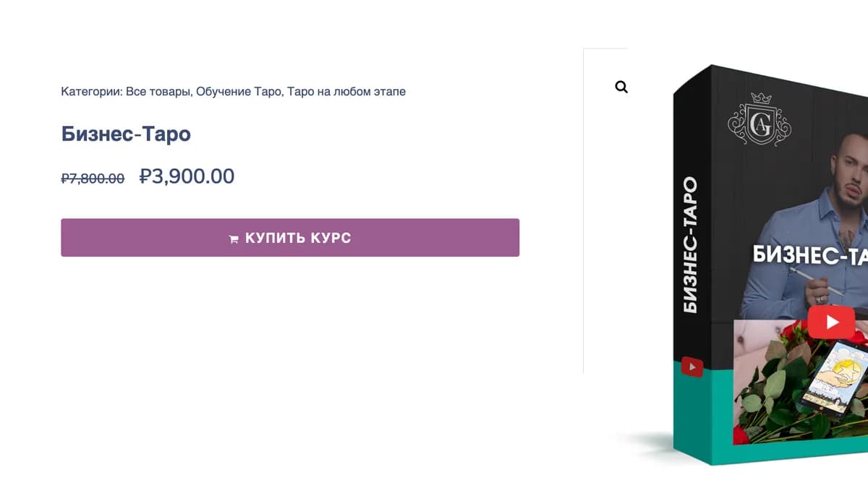Image resolution: width=868 pixels, height=488 pixels.
Task: Click the КУПИТЬ КУРС button text
Action: pos(298,238)
